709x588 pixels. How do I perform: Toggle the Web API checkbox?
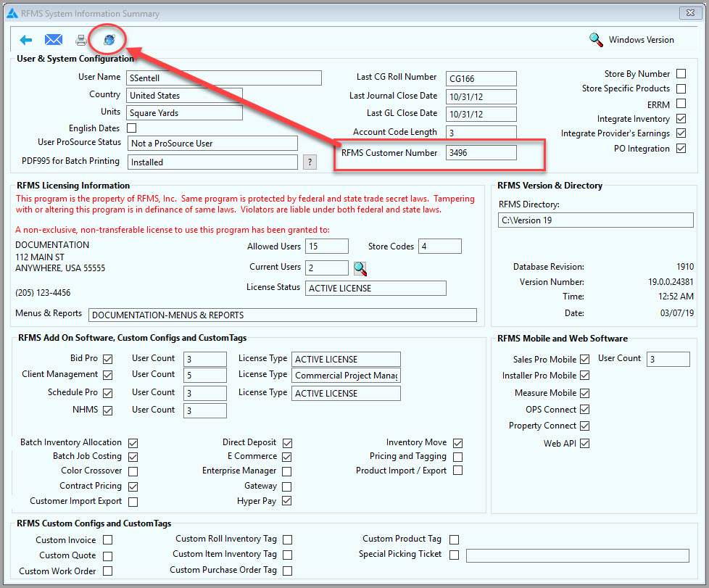tap(584, 443)
